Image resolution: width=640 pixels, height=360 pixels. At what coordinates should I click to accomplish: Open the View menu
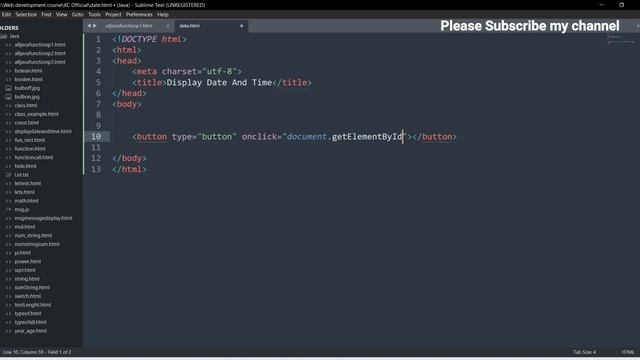(x=61, y=14)
